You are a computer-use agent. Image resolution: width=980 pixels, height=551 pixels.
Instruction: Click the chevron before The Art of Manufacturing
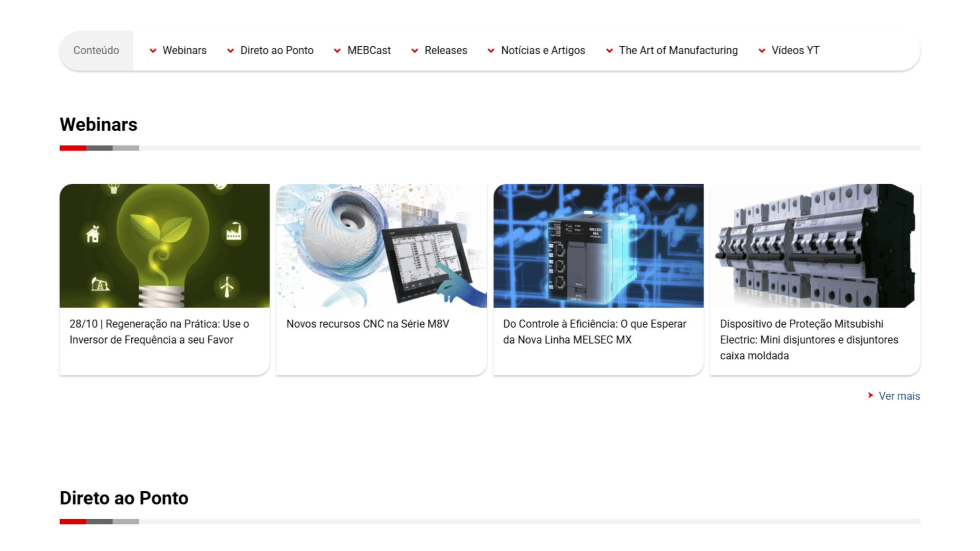click(x=609, y=51)
